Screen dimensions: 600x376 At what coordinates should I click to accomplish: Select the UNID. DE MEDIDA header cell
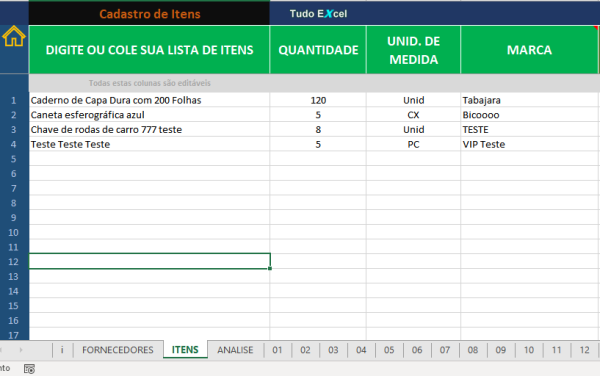[x=413, y=50]
